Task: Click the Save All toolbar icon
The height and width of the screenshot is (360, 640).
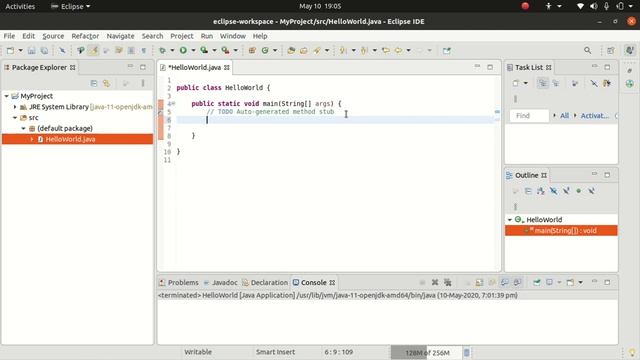Action: 44,51
